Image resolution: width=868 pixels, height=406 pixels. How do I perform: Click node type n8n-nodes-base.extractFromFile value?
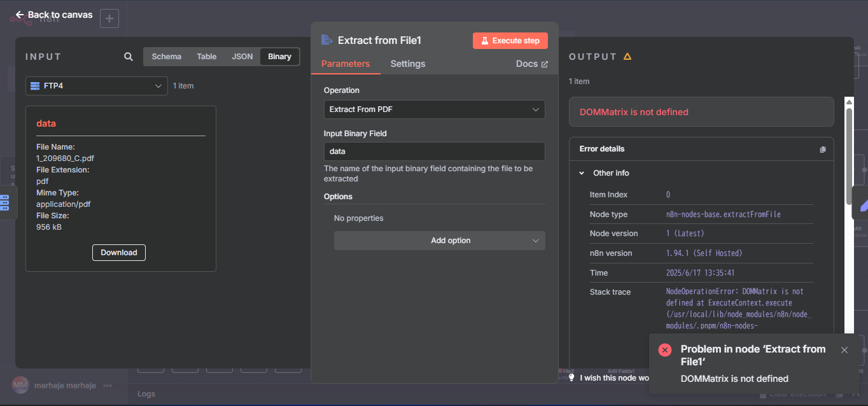[x=724, y=214]
